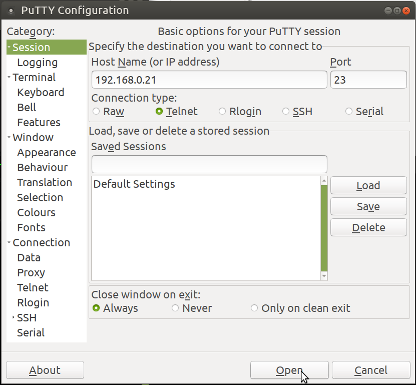Open Behaviour settings in the tree
This screenshot has height=385, width=416.
(42, 167)
